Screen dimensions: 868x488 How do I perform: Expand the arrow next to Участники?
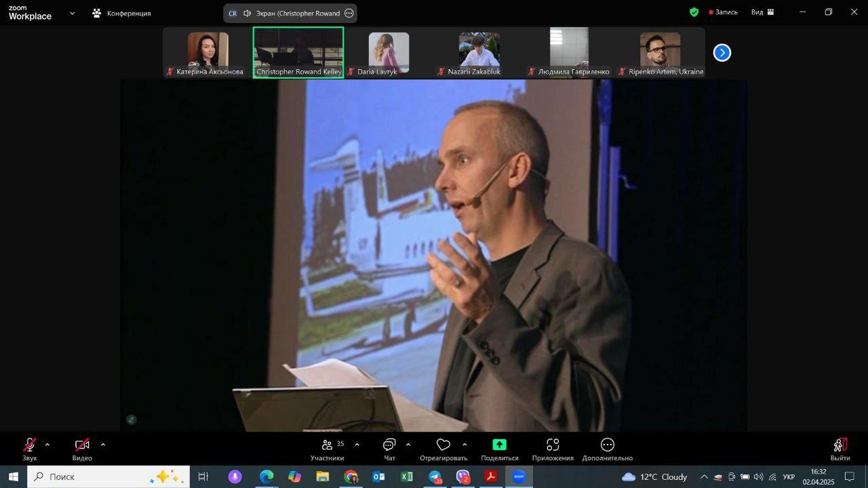pos(357,445)
